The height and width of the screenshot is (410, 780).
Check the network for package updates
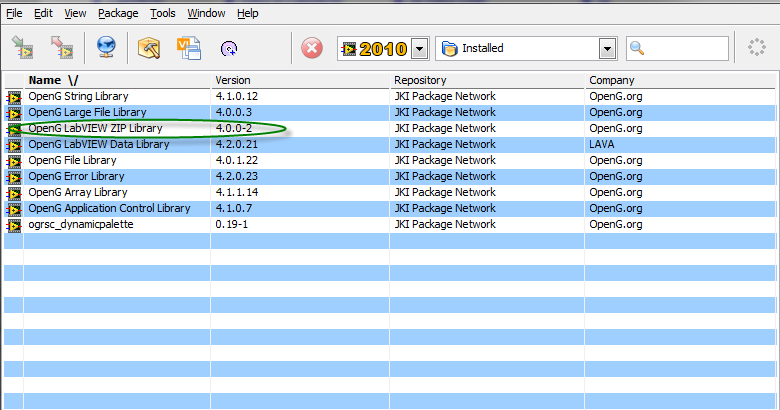pyautogui.click(x=106, y=48)
